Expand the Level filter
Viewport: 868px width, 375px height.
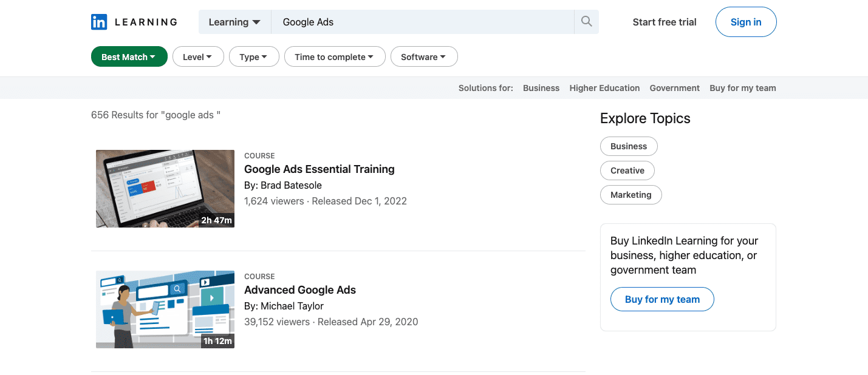(x=198, y=57)
